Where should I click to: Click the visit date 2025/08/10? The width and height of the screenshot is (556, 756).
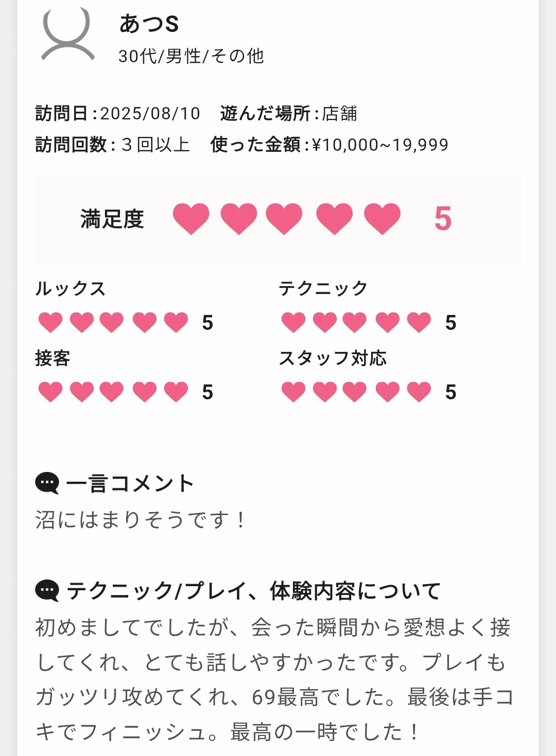coord(150,113)
